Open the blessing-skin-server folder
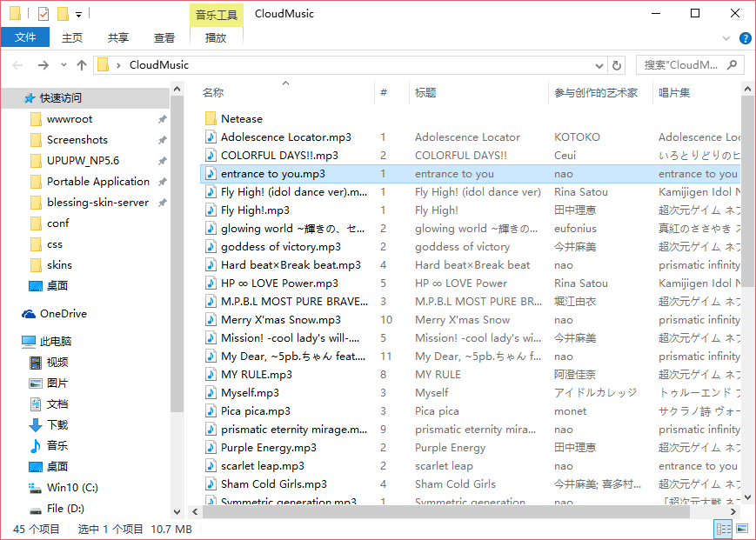Image resolution: width=756 pixels, height=540 pixels. tap(97, 203)
